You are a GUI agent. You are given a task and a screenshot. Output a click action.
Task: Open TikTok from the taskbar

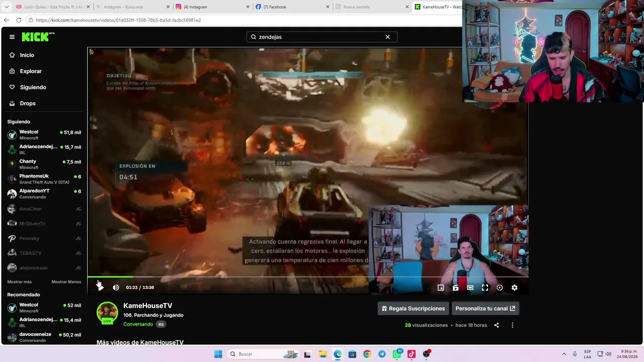click(412, 354)
